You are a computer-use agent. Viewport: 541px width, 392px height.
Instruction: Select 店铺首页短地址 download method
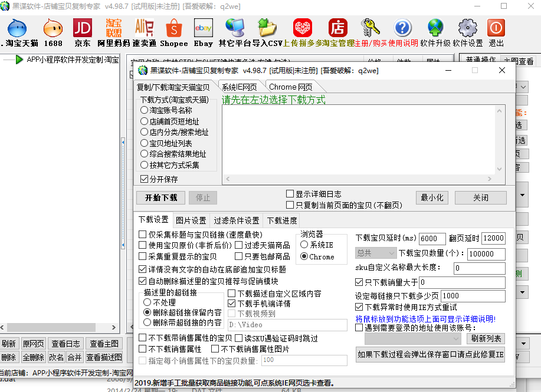(145, 121)
